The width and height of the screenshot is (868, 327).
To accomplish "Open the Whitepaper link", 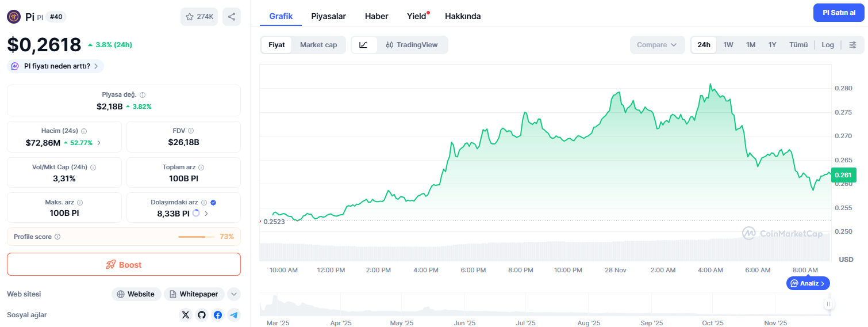I will click(194, 294).
